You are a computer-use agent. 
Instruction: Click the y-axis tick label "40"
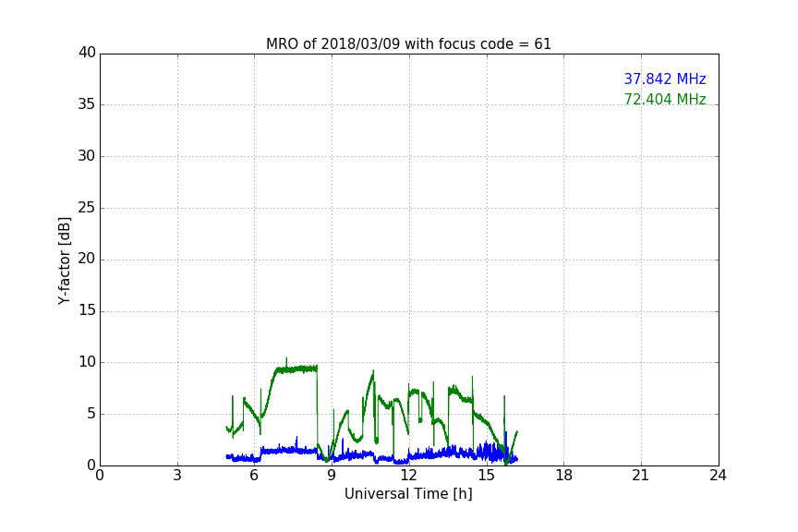87,53
